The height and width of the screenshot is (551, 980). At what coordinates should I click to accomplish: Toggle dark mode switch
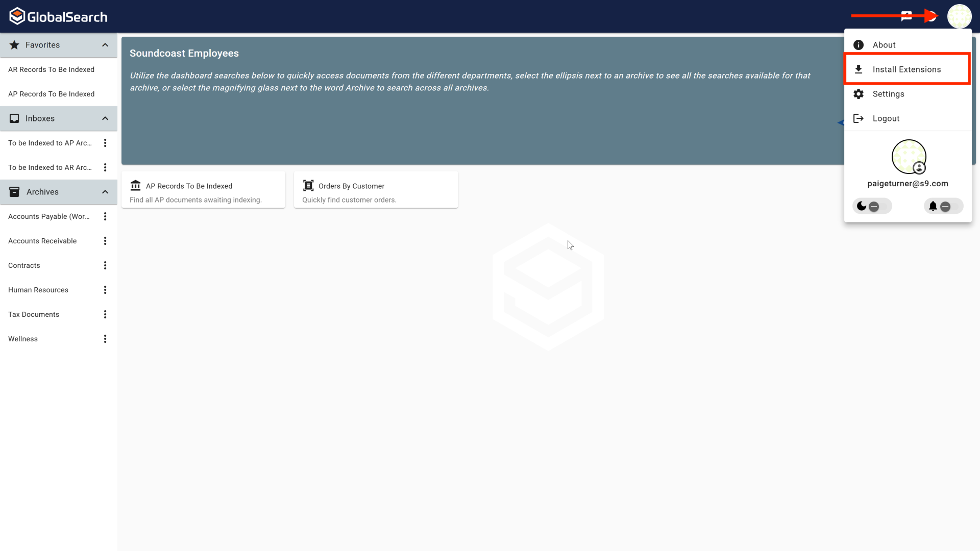point(871,206)
